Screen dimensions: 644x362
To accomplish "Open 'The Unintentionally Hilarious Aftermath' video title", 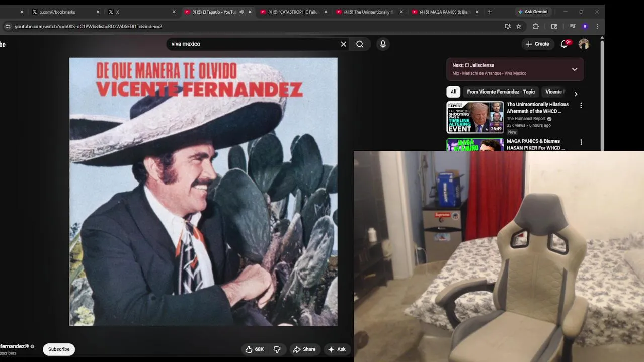I will point(537,108).
